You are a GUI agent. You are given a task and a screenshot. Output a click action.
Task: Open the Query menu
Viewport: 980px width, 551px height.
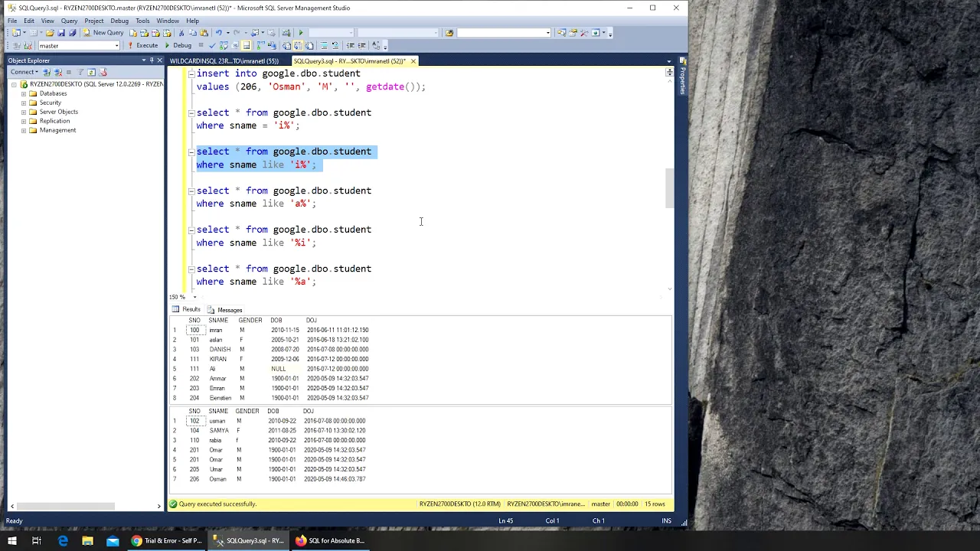69,21
